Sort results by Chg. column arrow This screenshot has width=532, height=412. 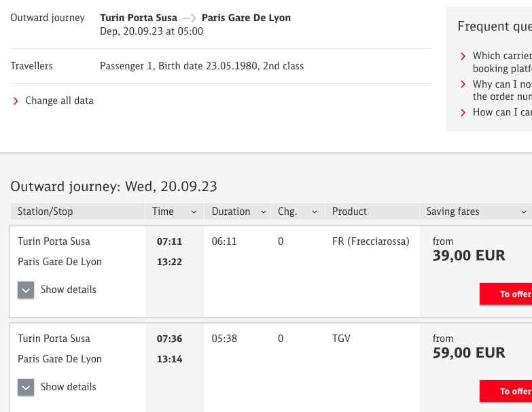(315, 212)
